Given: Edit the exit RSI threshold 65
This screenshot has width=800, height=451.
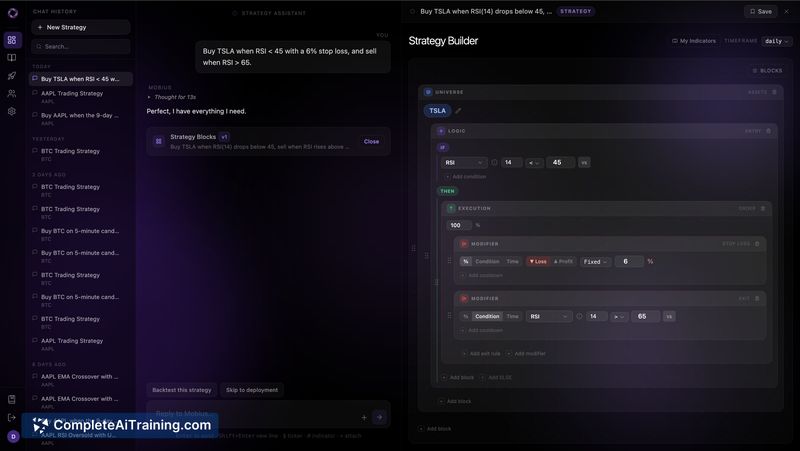Looking at the screenshot, I should tap(645, 316).
